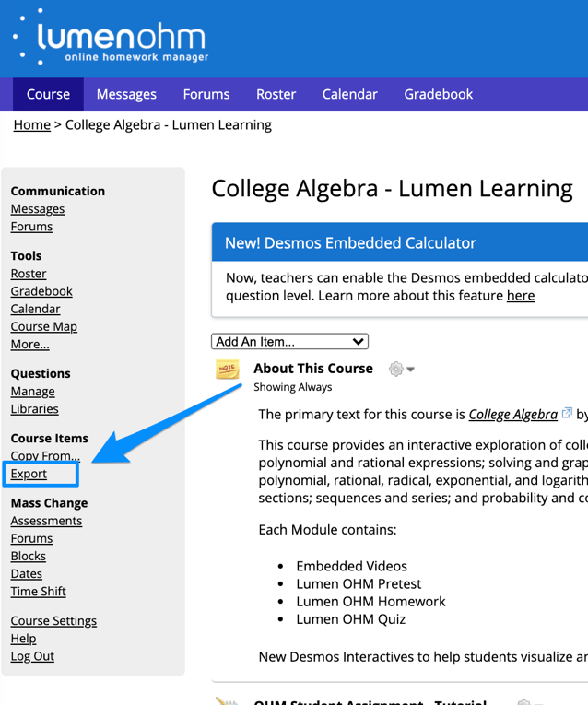The height and width of the screenshot is (705, 588).
Task: Click Time Shift under Mass Change
Action: pyautogui.click(x=38, y=591)
